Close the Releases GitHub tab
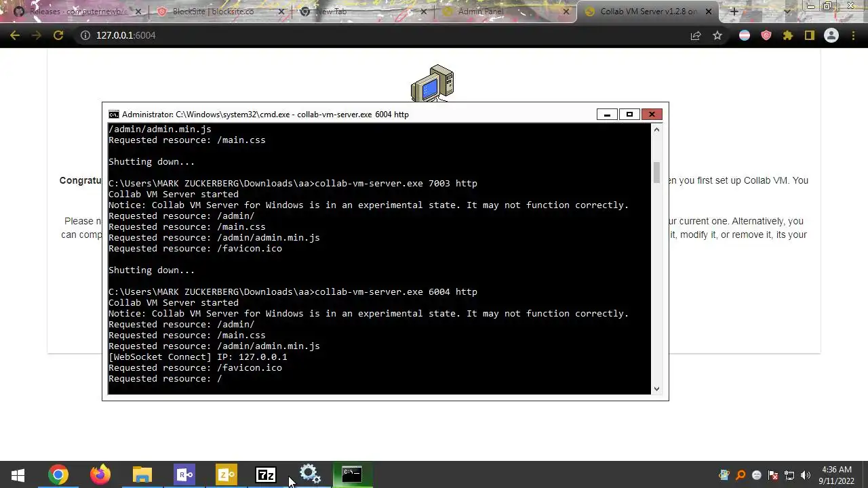This screenshot has height=488, width=868. click(x=139, y=12)
